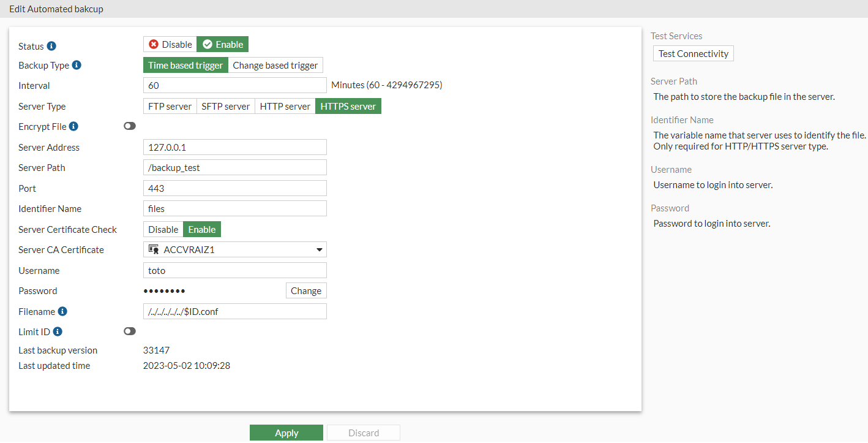Toggle the Limit ID switch on
This screenshot has height=443, width=868.
click(129, 331)
